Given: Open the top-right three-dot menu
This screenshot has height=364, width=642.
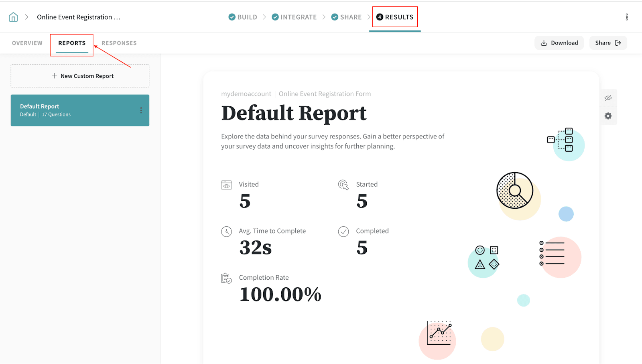Looking at the screenshot, I should click(x=626, y=17).
